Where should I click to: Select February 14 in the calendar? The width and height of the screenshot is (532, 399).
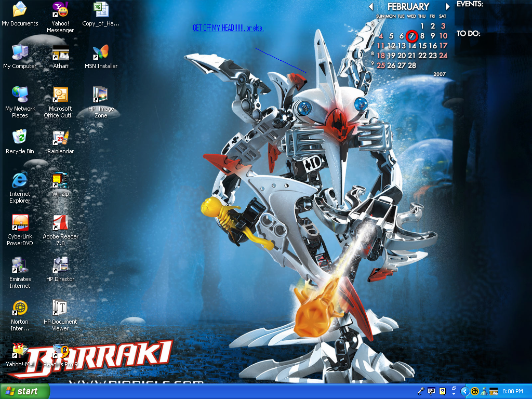412,46
